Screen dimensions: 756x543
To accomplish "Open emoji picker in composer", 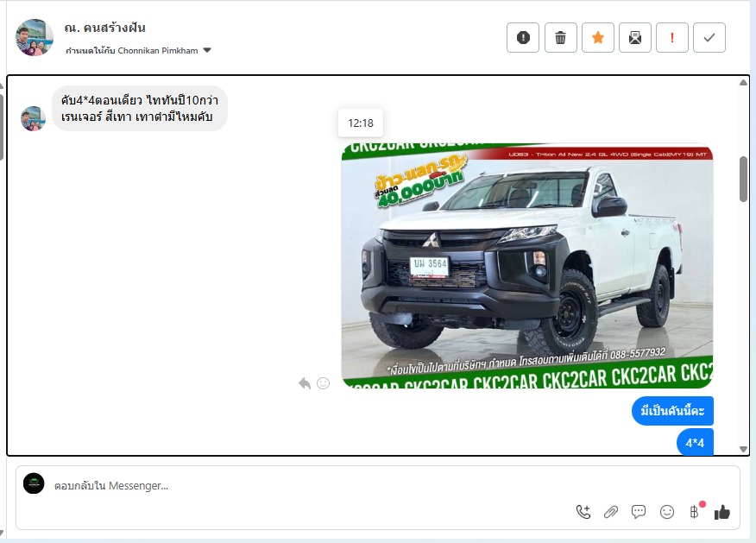I will click(667, 512).
